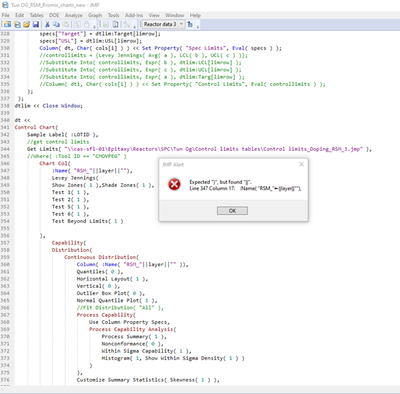Open the View menu
This screenshot has width=400, height=394.
tap(154, 15)
